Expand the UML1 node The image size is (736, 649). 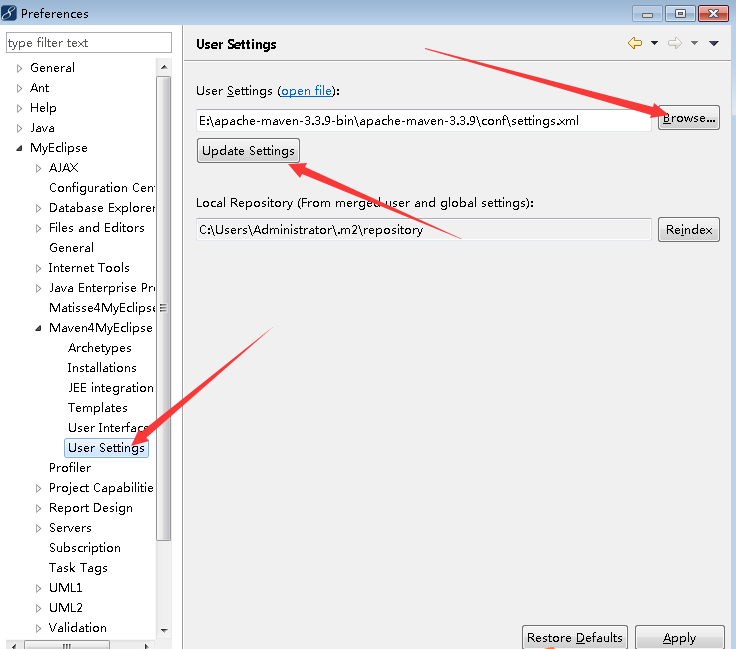tap(38, 588)
